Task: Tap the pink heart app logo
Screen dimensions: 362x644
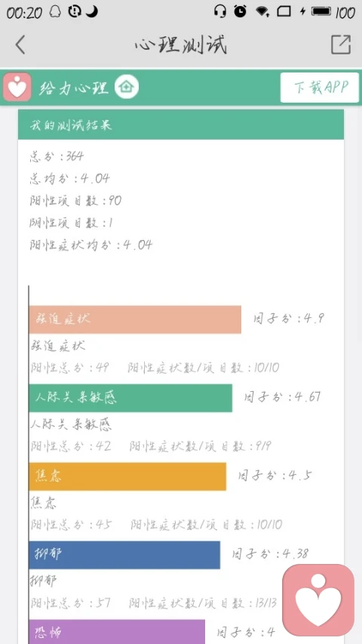Action: pyautogui.click(x=17, y=87)
